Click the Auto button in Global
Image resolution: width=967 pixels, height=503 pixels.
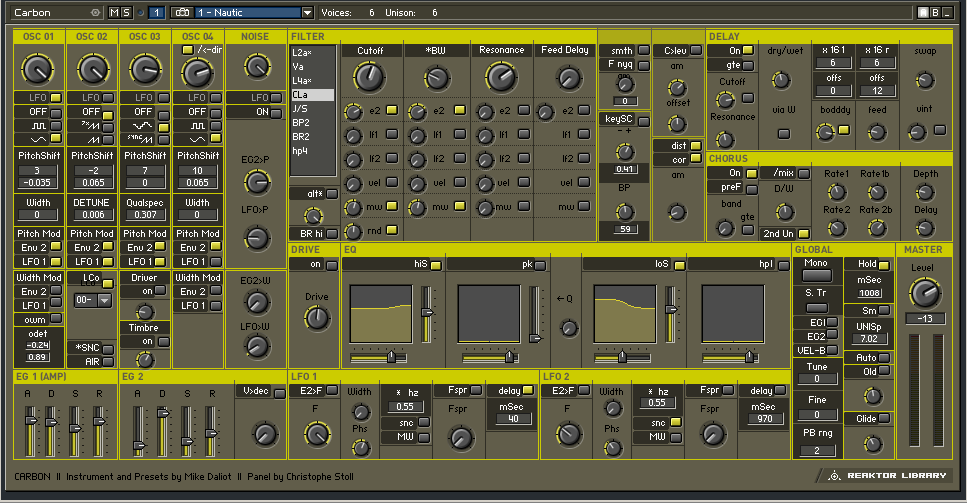[884, 358]
